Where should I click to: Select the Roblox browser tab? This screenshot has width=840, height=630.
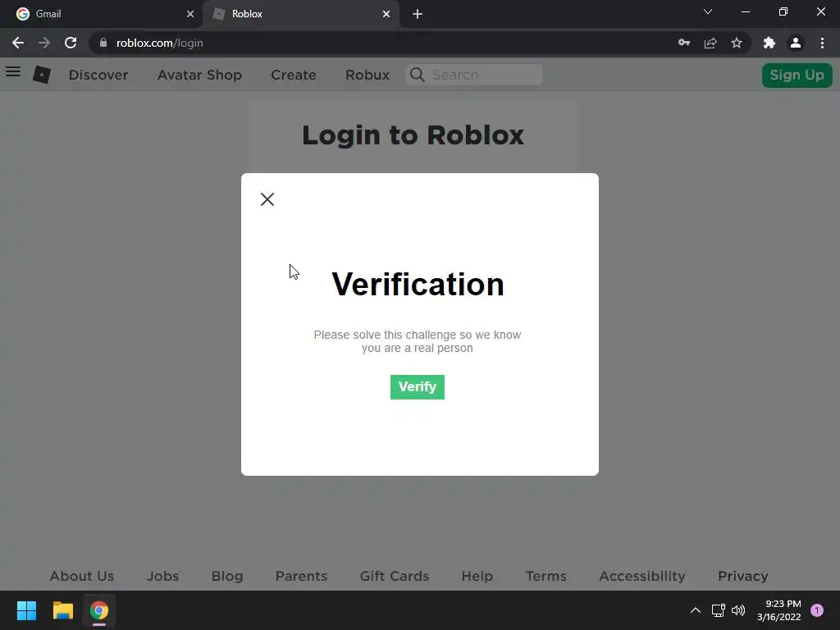300,14
